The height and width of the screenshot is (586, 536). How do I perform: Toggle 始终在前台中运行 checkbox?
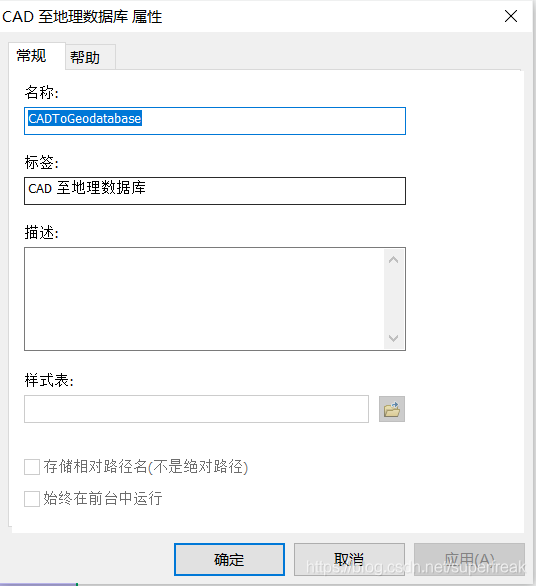tap(32, 499)
